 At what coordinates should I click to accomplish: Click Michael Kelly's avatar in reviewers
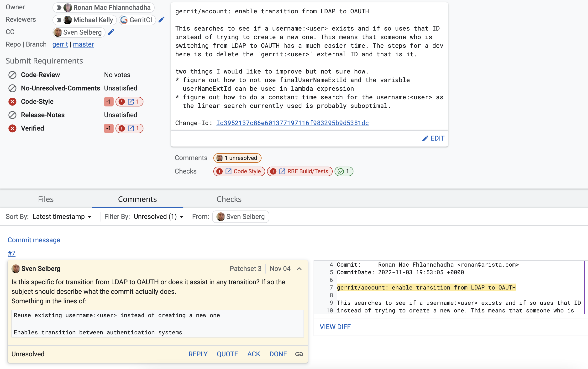click(68, 20)
